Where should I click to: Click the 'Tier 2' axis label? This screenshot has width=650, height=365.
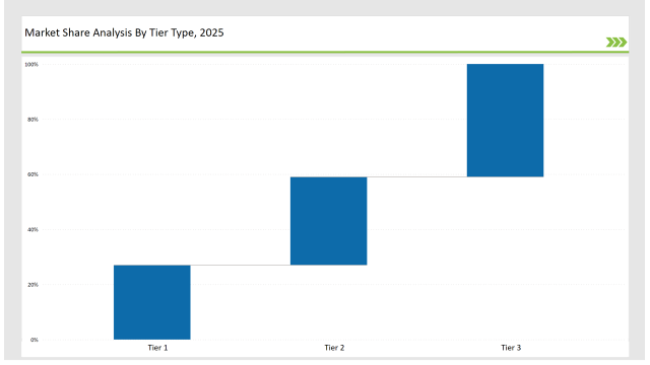334,348
